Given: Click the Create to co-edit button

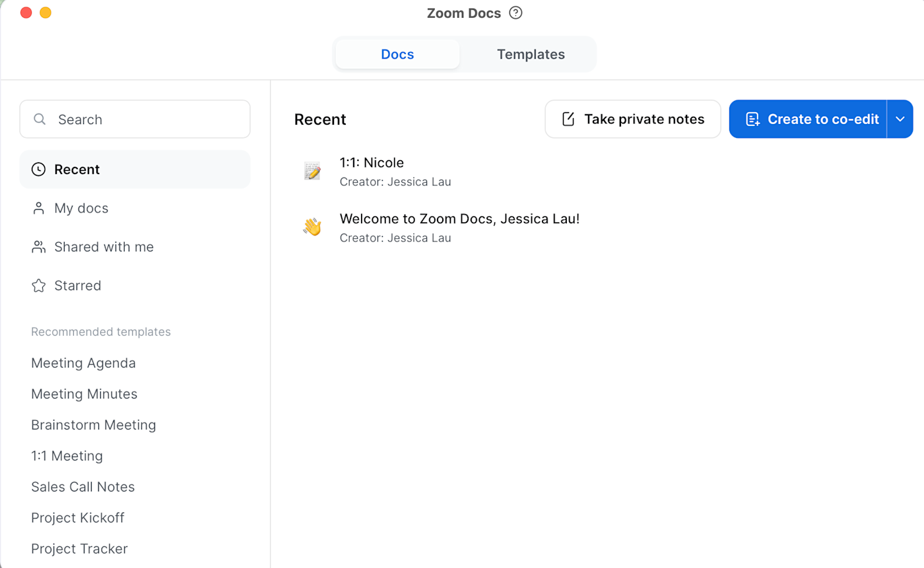Looking at the screenshot, I should (x=808, y=119).
